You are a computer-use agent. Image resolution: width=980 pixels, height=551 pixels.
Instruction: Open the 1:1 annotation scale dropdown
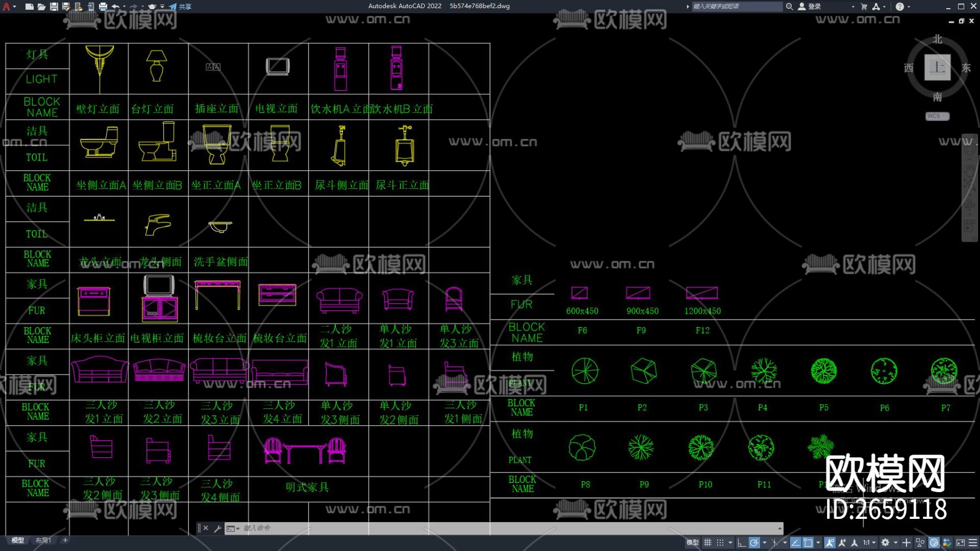tap(869, 542)
